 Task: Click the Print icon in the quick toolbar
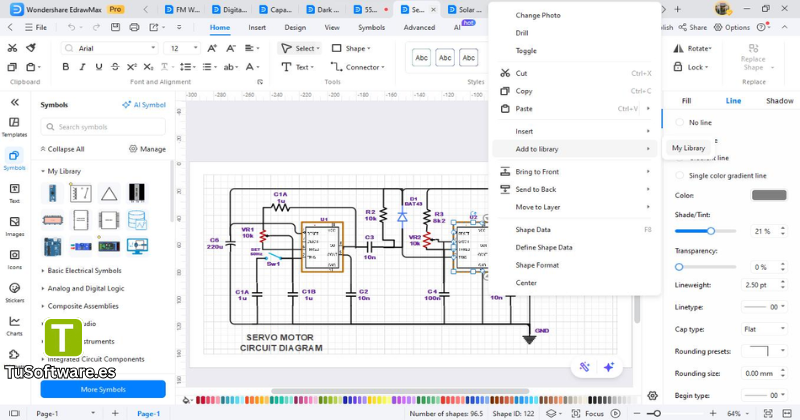[x=134, y=27]
